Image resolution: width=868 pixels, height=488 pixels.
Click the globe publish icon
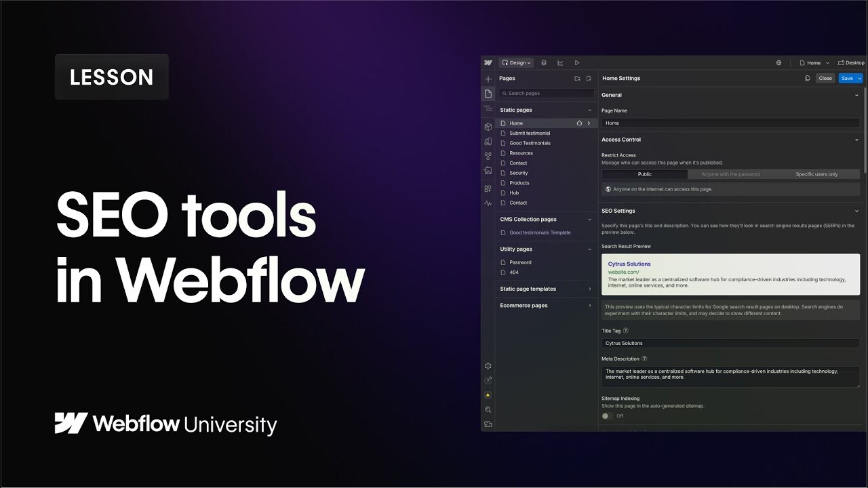(778, 62)
